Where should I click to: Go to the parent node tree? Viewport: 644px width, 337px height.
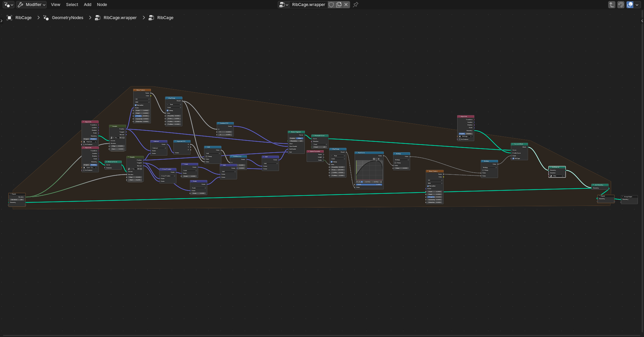[x=612, y=5]
